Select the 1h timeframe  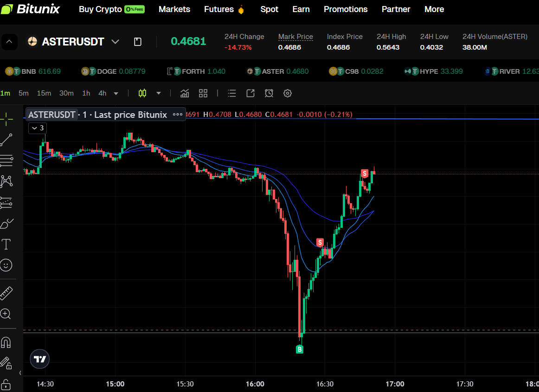[x=86, y=93]
